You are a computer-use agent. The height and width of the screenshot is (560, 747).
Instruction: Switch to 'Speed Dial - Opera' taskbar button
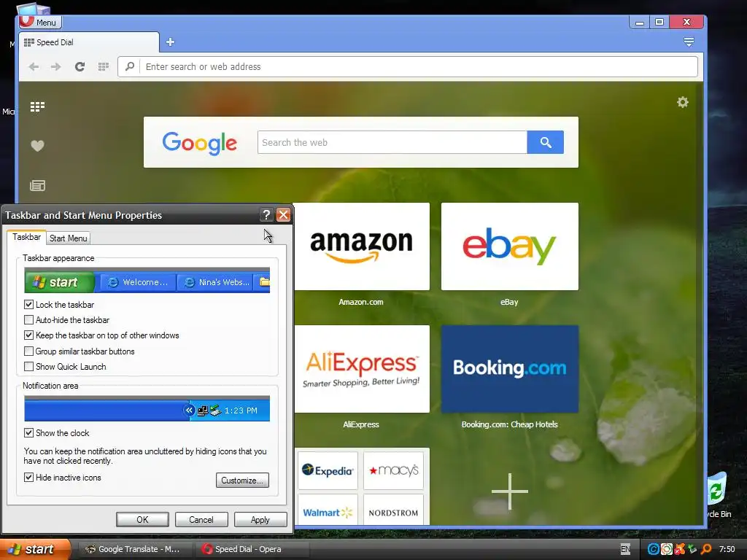252,549
